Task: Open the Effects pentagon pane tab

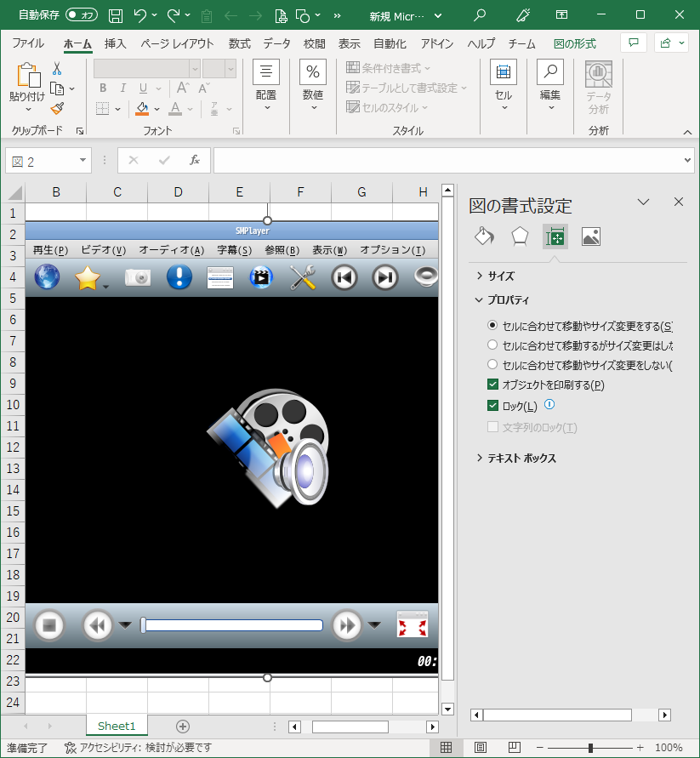Action: [520, 237]
